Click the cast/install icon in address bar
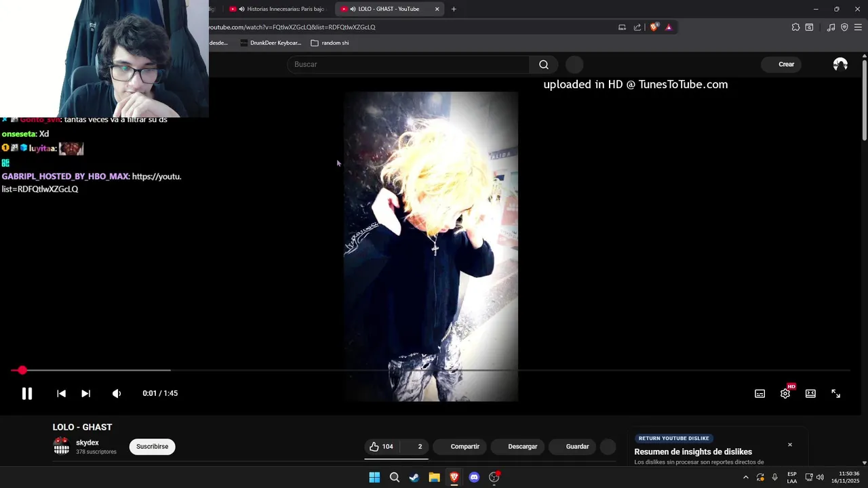Viewport: 868px width, 488px height. click(622, 27)
